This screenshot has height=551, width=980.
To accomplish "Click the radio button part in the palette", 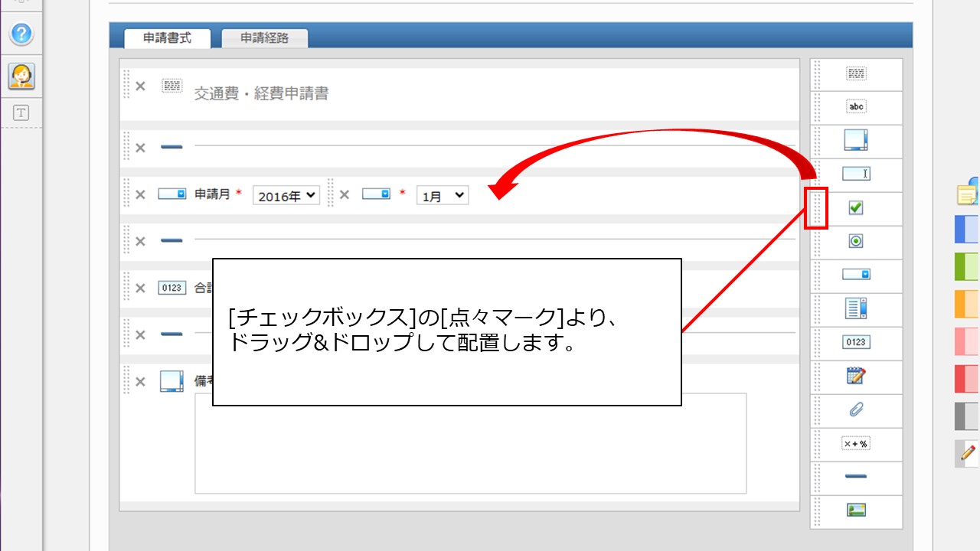I will pyautogui.click(x=856, y=242).
